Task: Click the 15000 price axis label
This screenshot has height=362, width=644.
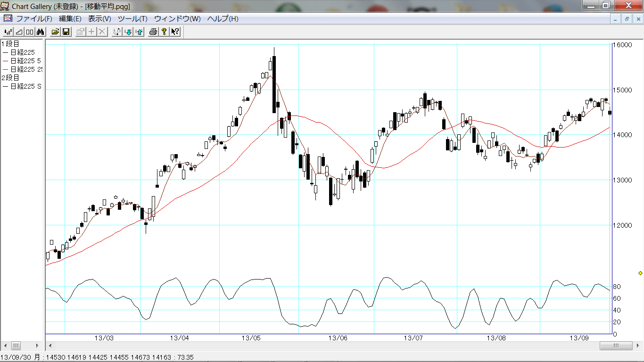Action: coord(622,90)
